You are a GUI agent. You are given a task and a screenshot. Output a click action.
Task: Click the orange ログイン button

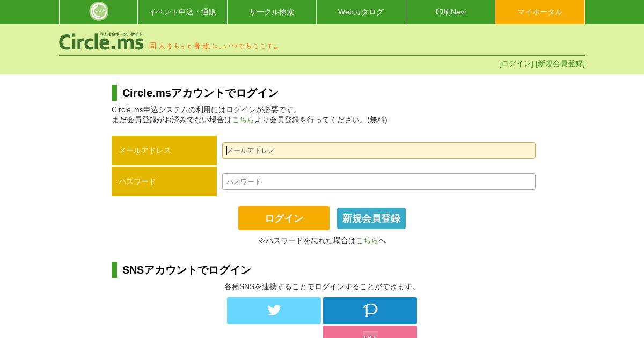tap(284, 218)
